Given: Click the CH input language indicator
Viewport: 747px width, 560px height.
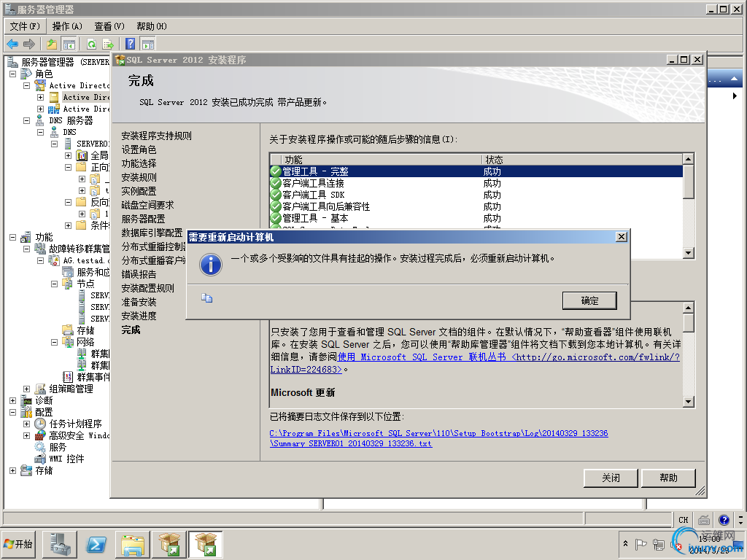Looking at the screenshot, I should [x=683, y=519].
